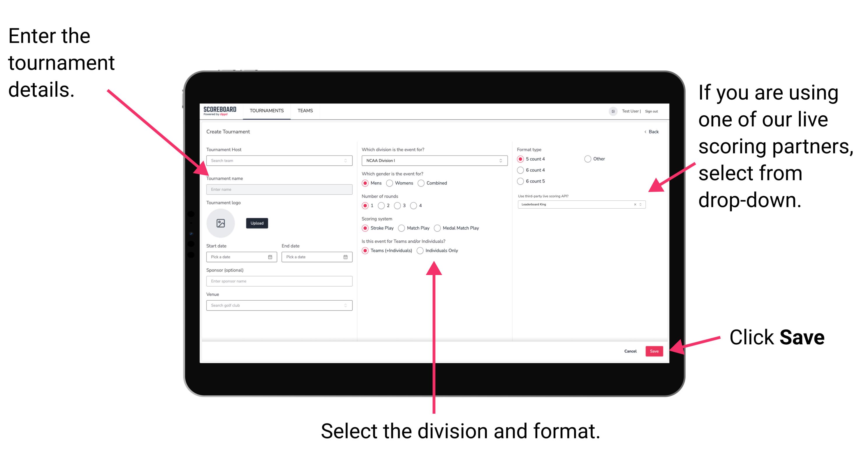Select Womens gender radio button
Viewport: 868px width, 467px height.
391,183
